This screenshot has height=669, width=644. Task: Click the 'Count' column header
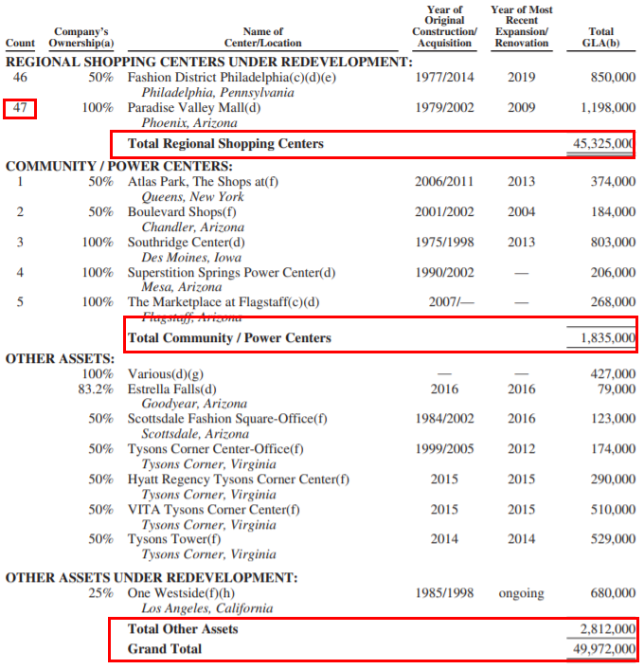pyautogui.click(x=20, y=43)
